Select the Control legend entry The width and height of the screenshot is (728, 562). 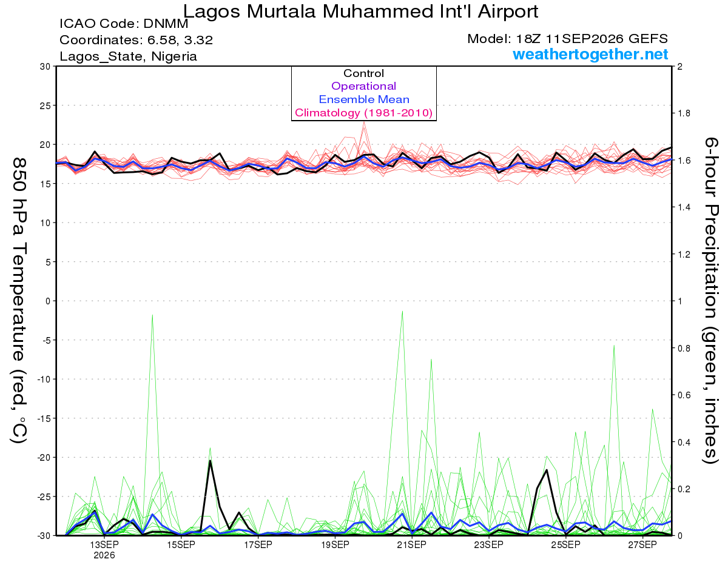pos(363,73)
